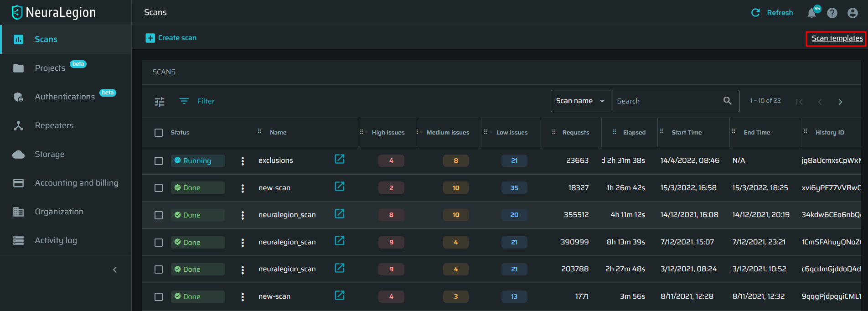Open more options for scan with 1771 requests
Viewport: 868px width, 311px height.
pos(243,297)
